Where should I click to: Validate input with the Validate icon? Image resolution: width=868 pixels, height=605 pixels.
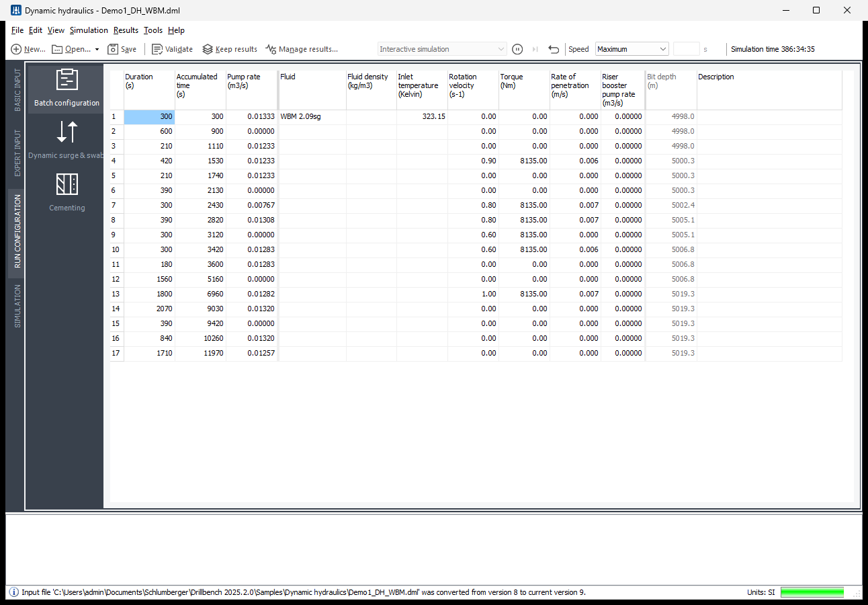click(157, 49)
